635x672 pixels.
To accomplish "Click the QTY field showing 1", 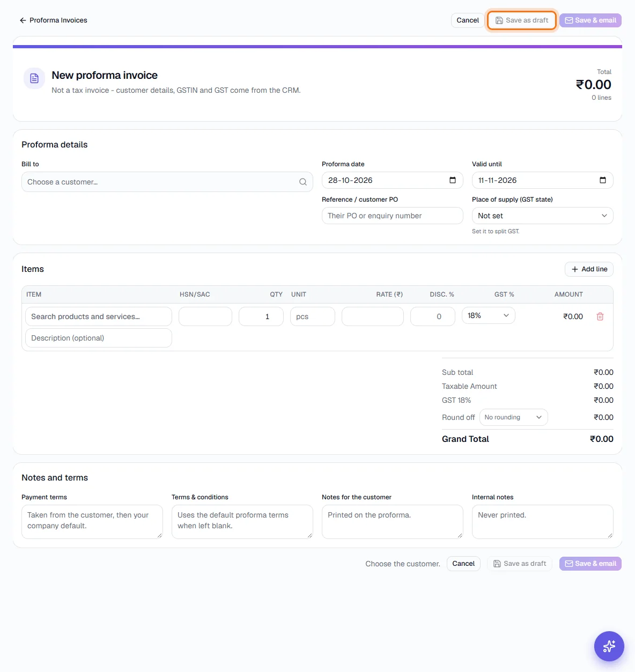I will point(261,316).
